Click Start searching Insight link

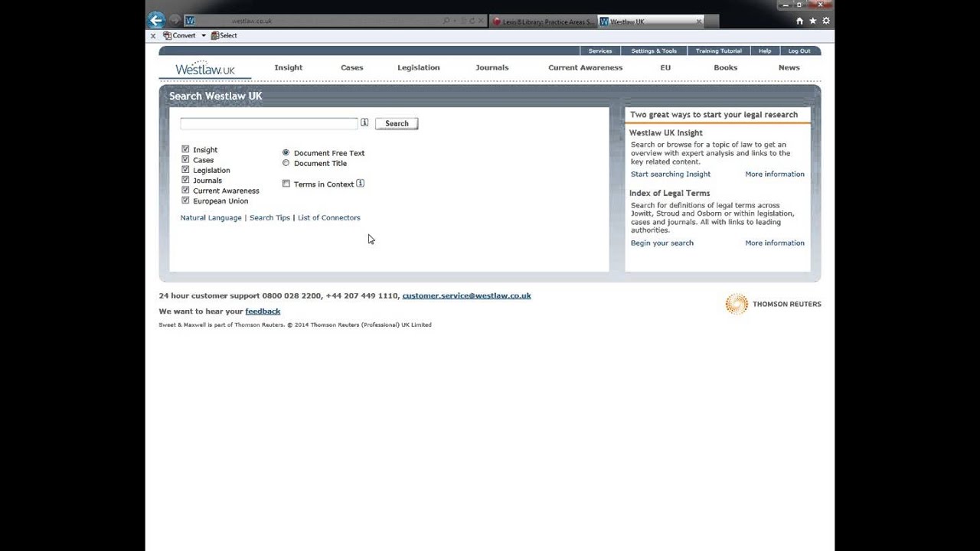click(671, 174)
